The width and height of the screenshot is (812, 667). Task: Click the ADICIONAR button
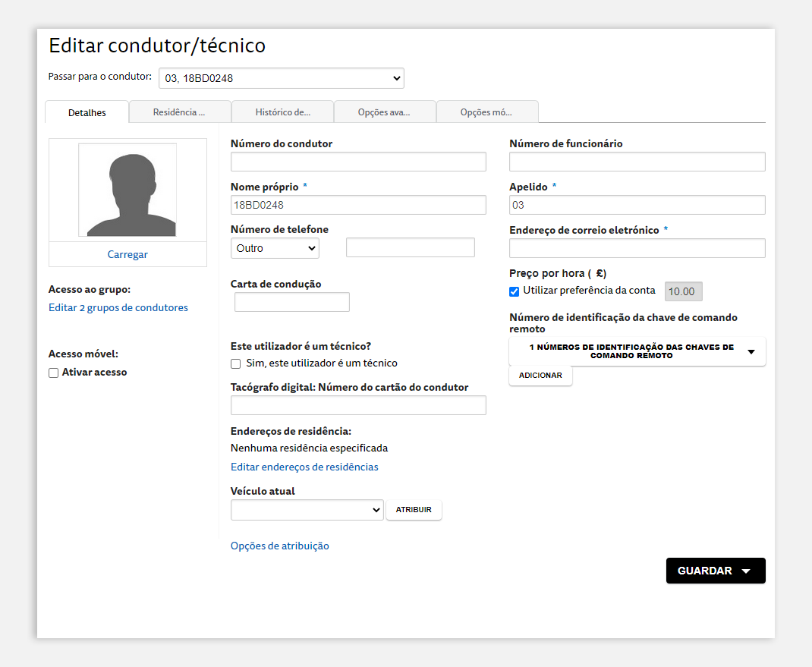pos(540,376)
